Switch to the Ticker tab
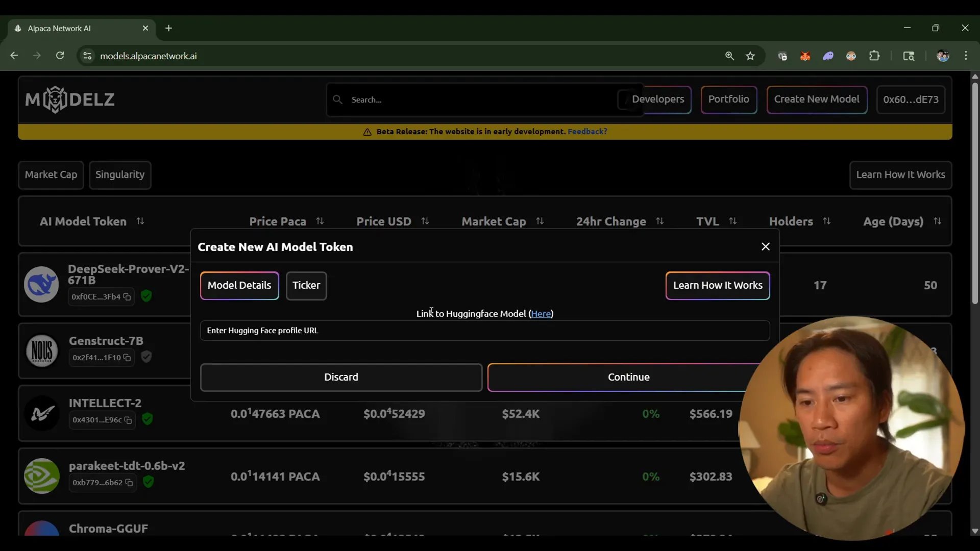980x551 pixels. click(306, 286)
